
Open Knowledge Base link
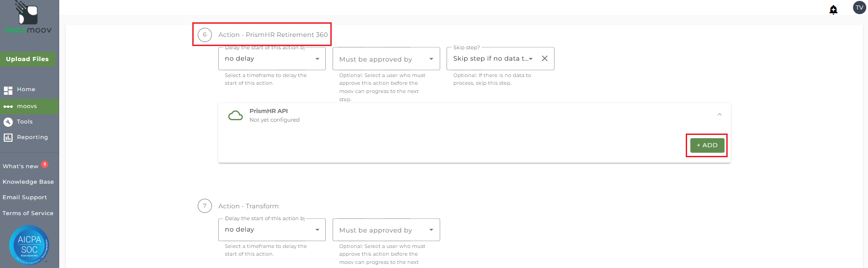(28, 182)
